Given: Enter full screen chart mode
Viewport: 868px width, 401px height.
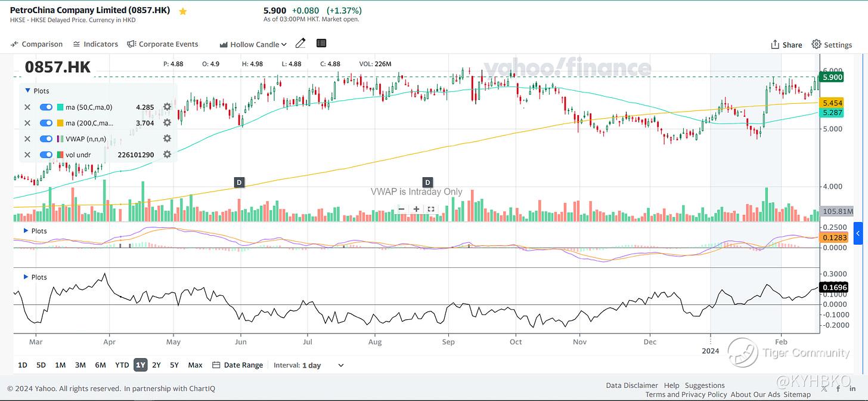Looking at the screenshot, I should click(430, 209).
